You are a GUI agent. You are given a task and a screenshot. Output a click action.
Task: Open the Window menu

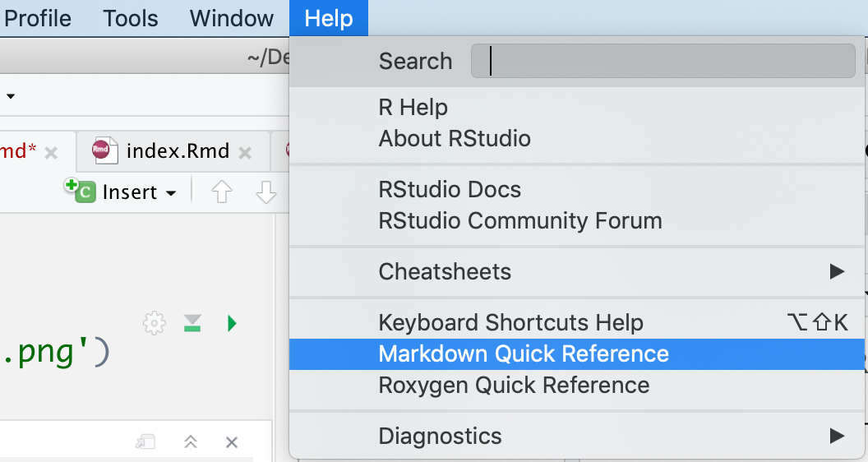[232, 18]
